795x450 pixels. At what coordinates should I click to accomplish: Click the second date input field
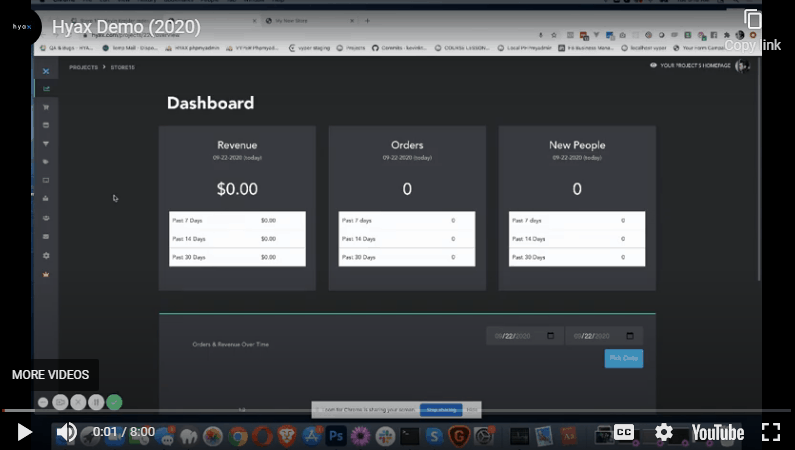604,335
